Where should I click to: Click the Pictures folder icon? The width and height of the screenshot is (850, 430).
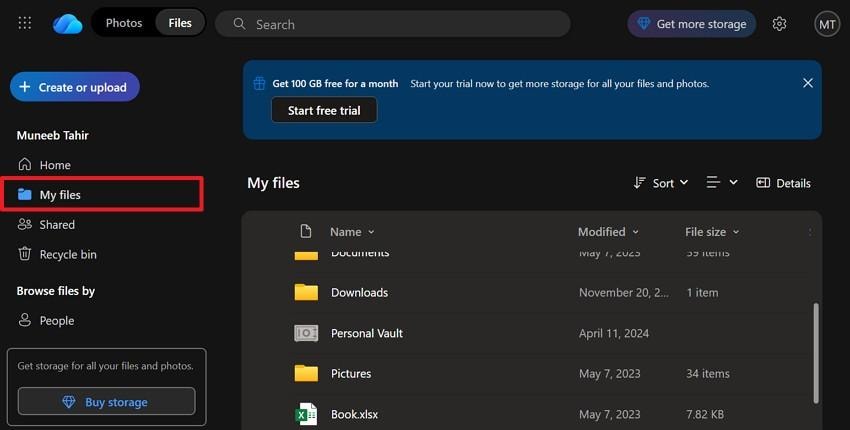pos(306,373)
